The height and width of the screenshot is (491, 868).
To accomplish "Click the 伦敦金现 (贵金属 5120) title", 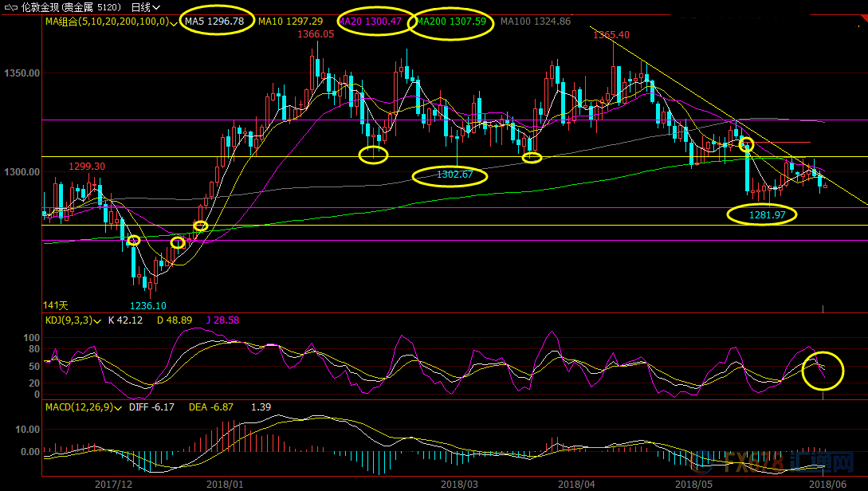I will (x=72, y=8).
